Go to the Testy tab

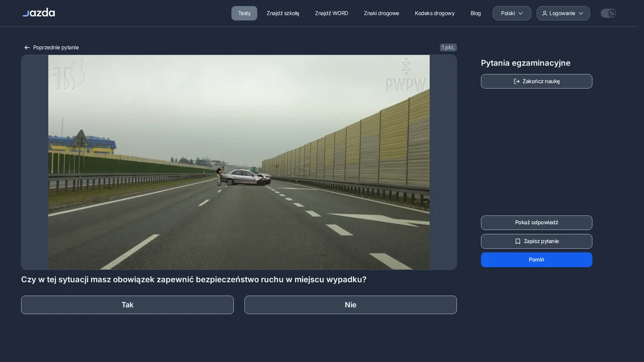244,13
